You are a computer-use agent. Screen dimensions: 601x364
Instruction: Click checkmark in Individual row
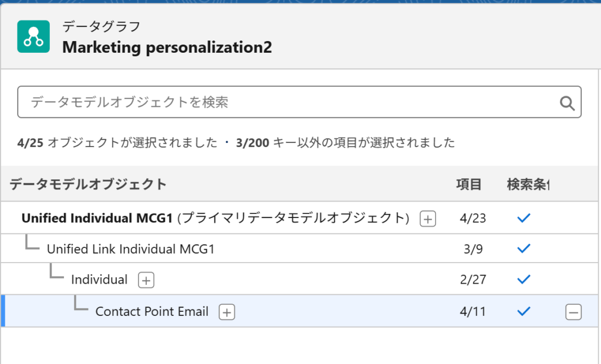(x=524, y=280)
